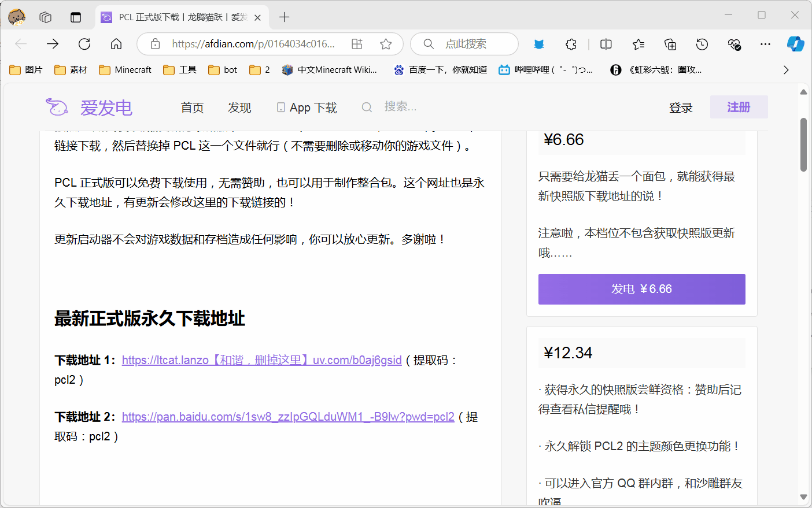
Task: Click the blue Twitter extension icon
Action: (x=539, y=44)
